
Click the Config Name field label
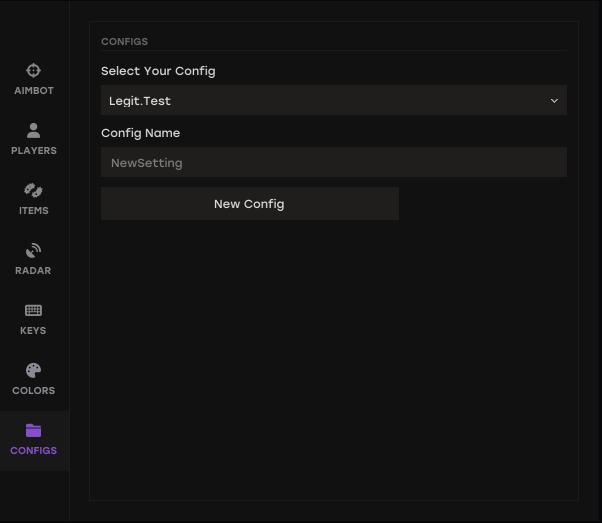[141, 133]
